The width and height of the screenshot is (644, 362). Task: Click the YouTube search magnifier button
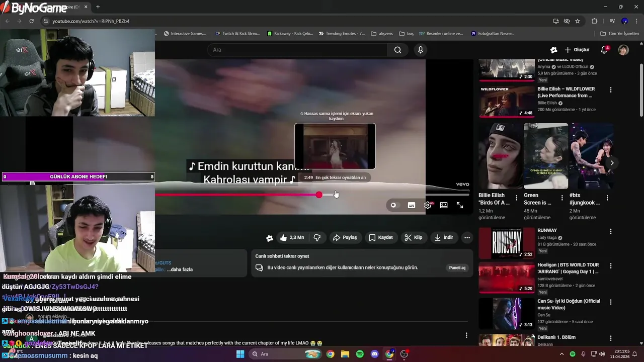pyautogui.click(x=398, y=50)
